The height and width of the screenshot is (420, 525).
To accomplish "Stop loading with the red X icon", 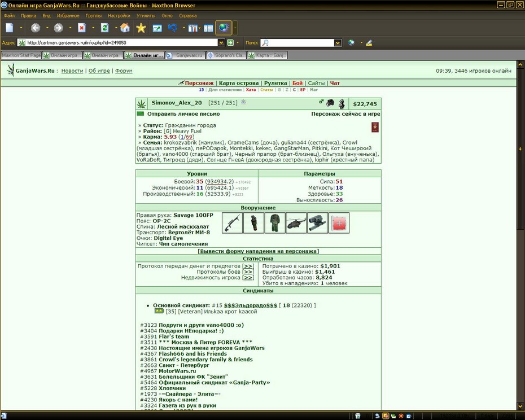I will pos(82,28).
